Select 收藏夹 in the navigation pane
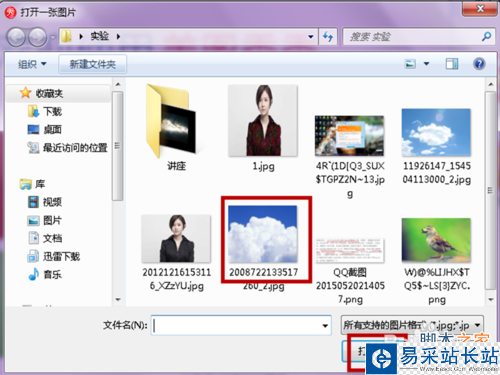 [x=58, y=93]
